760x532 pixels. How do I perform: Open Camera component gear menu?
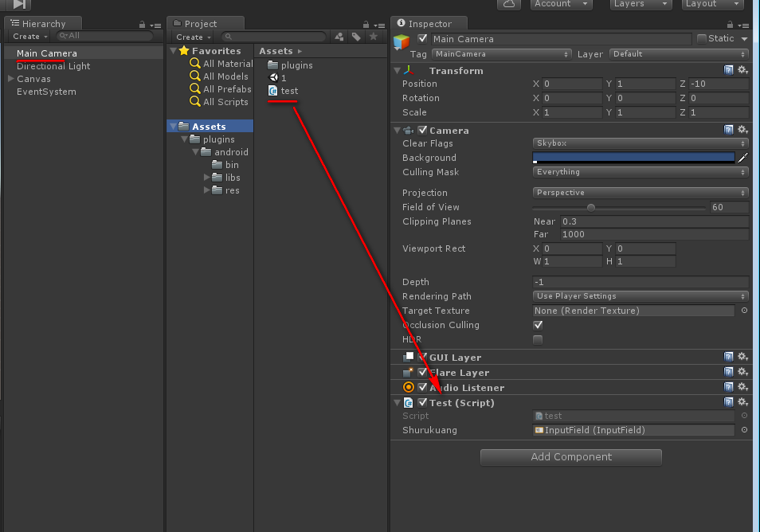tap(742, 129)
